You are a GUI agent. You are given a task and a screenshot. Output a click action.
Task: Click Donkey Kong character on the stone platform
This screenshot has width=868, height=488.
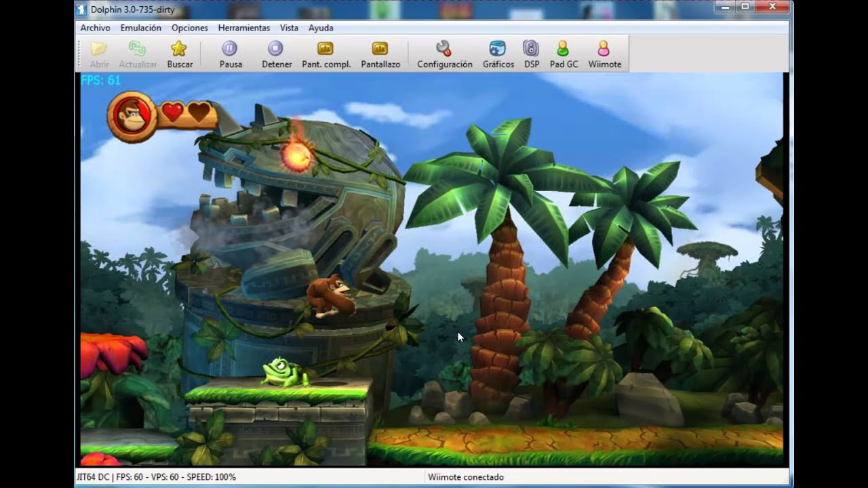[x=332, y=296]
